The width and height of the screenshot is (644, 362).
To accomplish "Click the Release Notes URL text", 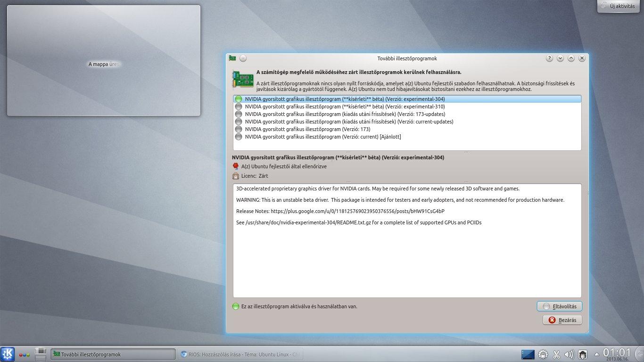I will [358, 211].
